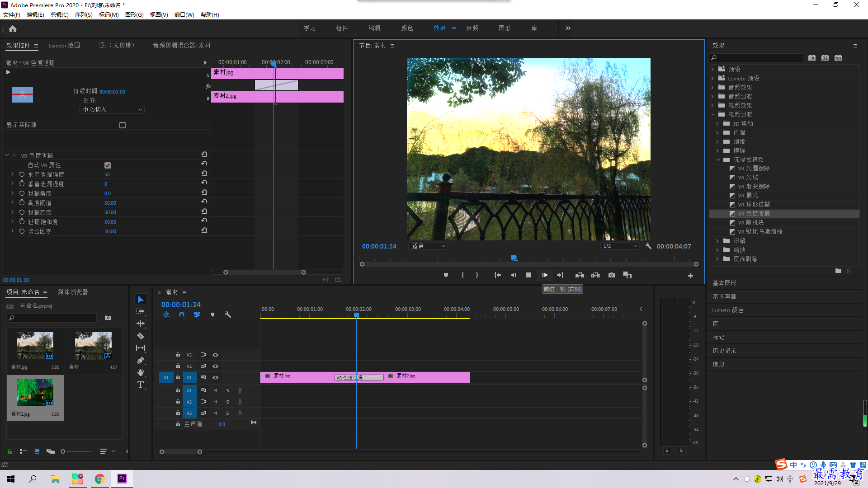
Task: Open the 中心切入 alignment dropdown
Action: tap(112, 110)
